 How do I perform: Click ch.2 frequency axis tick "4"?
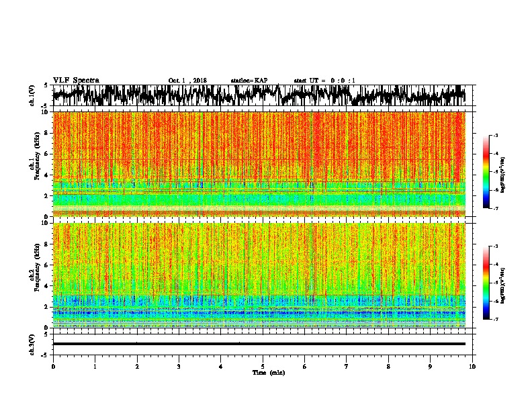(47, 286)
